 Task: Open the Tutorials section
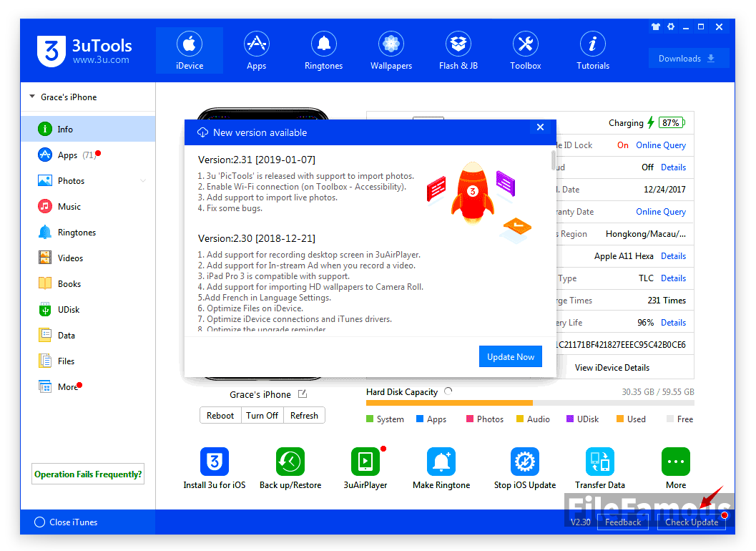(x=592, y=51)
